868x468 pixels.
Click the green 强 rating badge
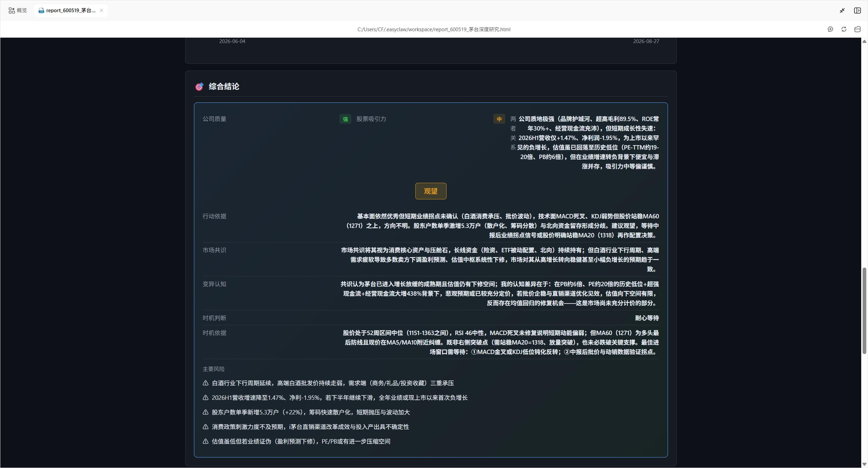point(345,119)
